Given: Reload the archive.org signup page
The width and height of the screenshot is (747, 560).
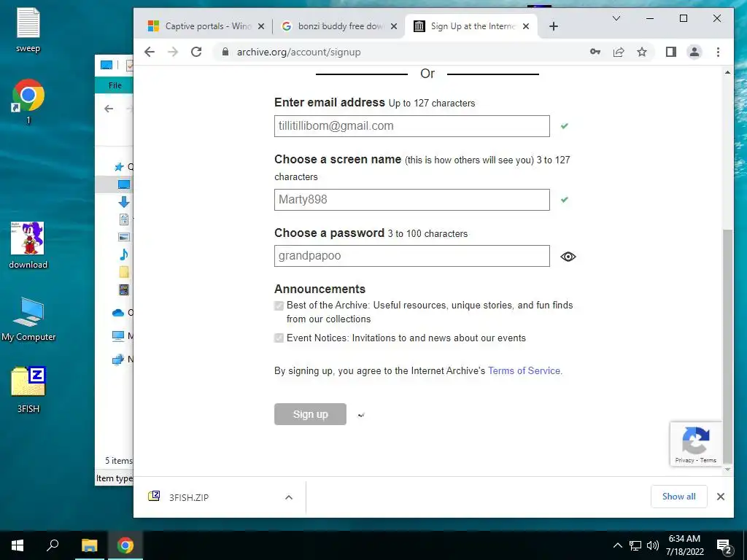Looking at the screenshot, I should click(x=196, y=52).
